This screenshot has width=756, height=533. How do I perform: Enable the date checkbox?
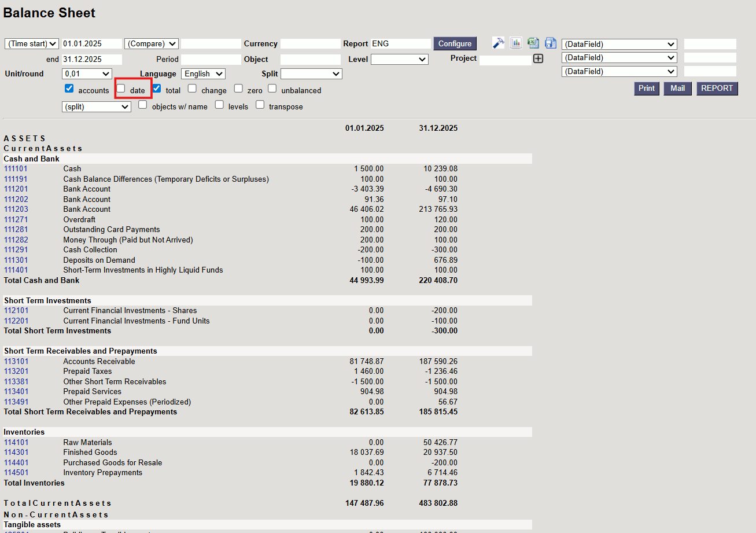(121, 89)
